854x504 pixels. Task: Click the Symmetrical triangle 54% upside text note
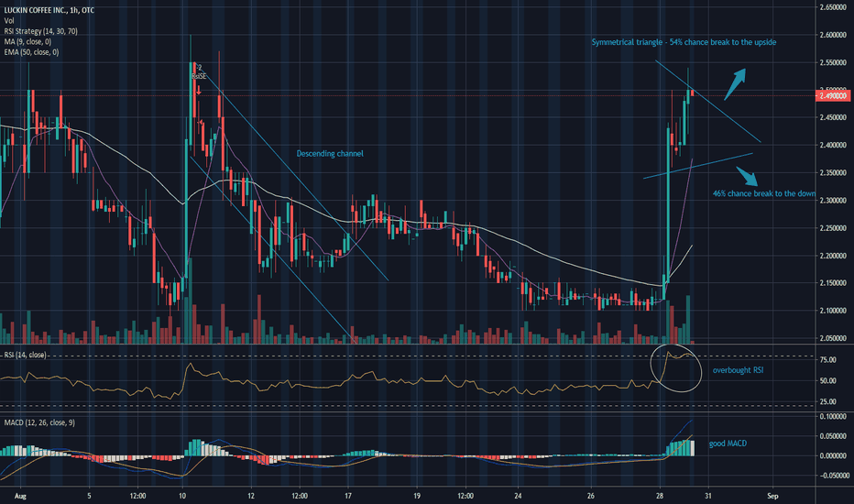pyautogui.click(x=684, y=42)
